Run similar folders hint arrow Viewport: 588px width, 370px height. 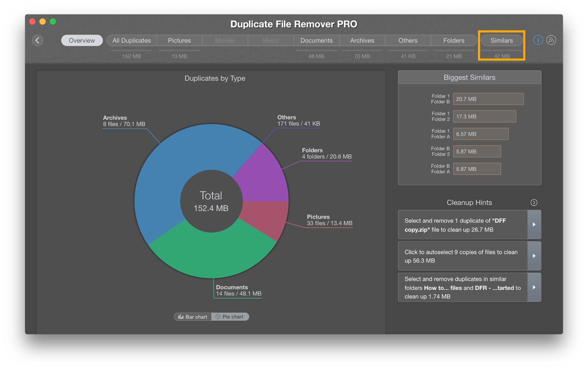click(534, 287)
